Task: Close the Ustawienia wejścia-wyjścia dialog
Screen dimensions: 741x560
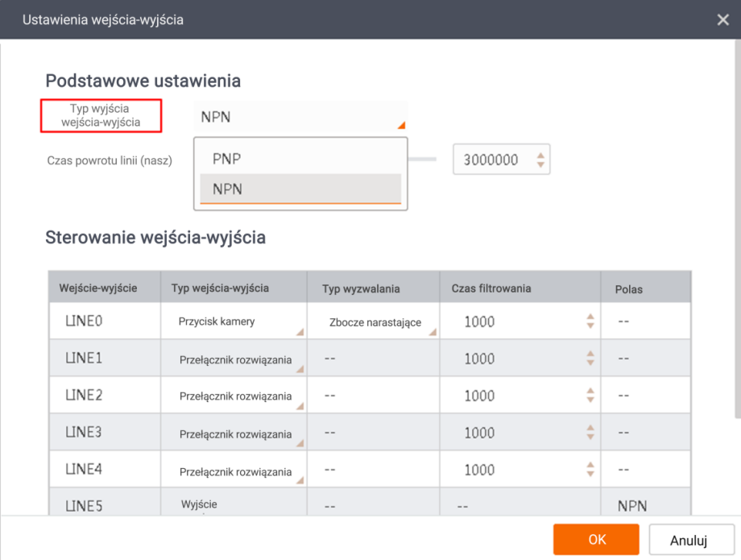Action: coord(722,20)
